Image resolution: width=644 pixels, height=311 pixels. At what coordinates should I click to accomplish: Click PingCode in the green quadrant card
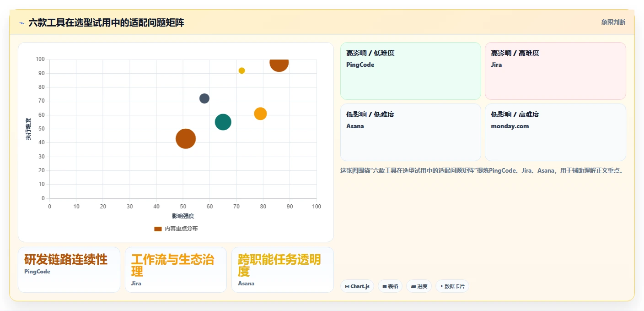point(360,65)
